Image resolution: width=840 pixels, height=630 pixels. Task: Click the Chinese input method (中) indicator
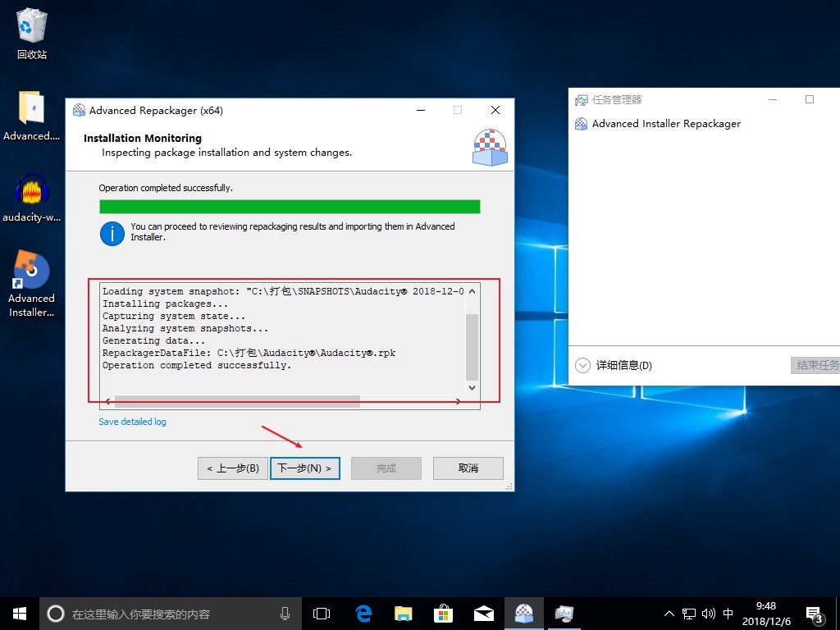pos(728,614)
